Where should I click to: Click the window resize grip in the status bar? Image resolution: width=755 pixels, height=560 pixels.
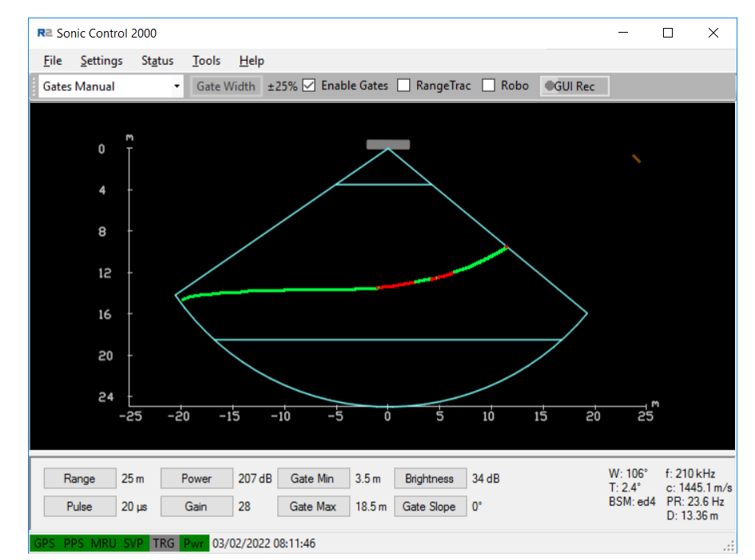pos(729,546)
